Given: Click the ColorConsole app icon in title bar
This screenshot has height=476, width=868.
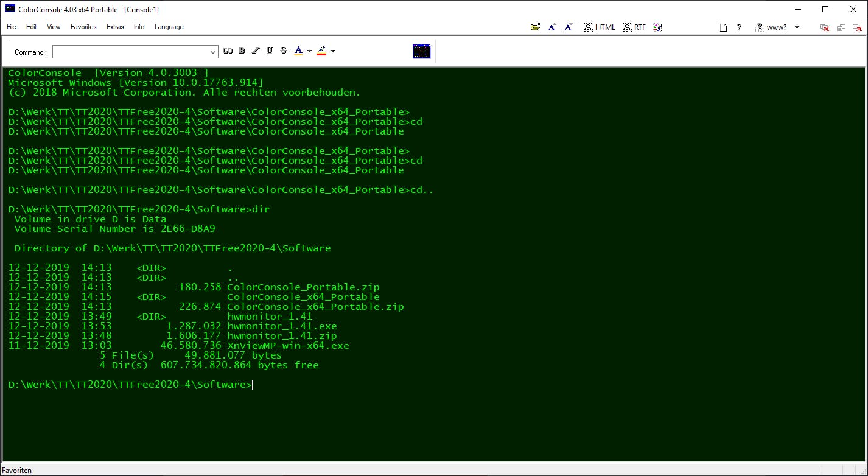Looking at the screenshot, I should pos(10,9).
